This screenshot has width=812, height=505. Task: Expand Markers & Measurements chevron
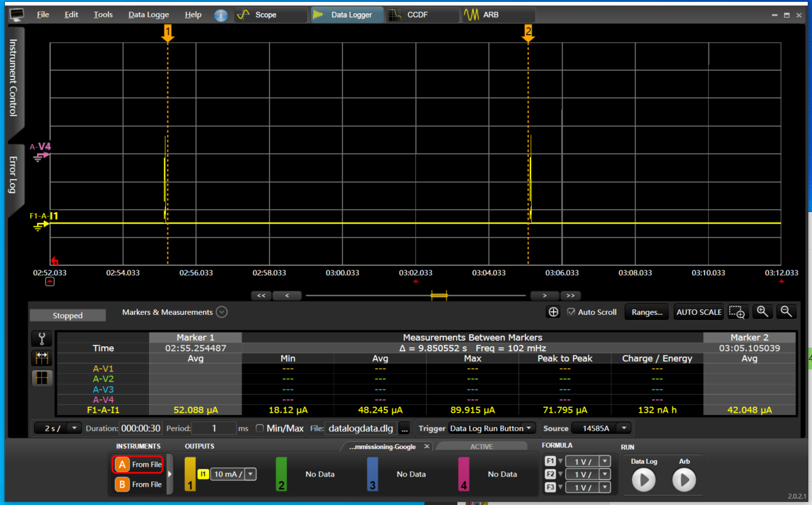pyautogui.click(x=222, y=312)
